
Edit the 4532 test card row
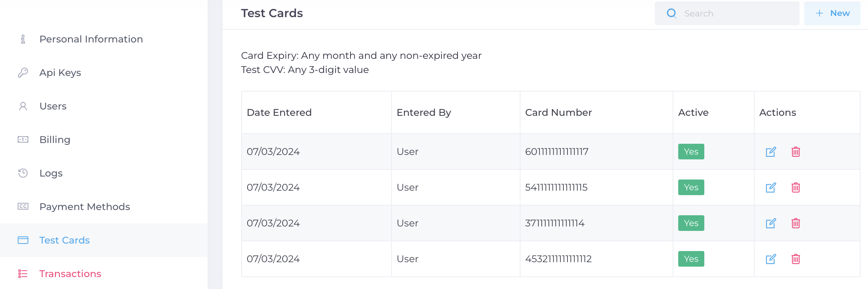[x=771, y=259]
